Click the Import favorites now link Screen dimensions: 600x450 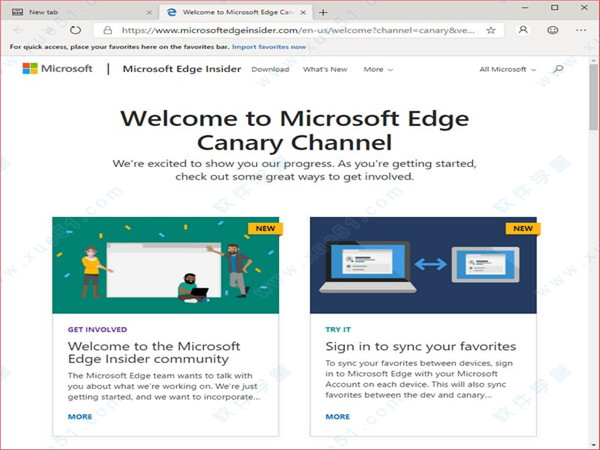268,47
